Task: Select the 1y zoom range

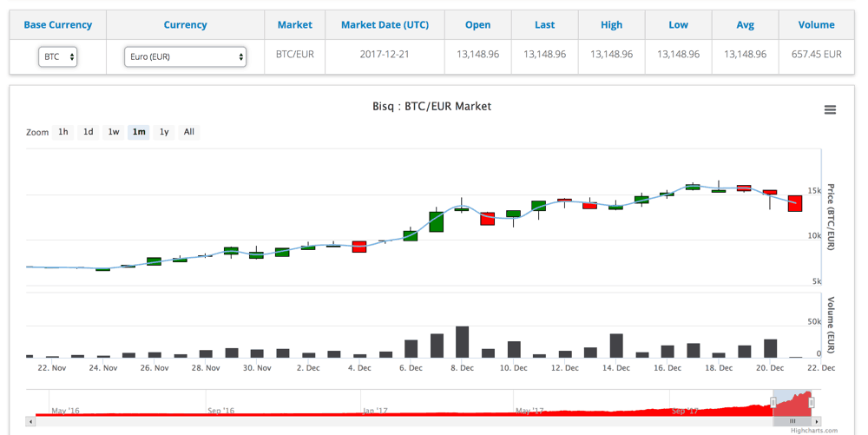Action: (164, 132)
